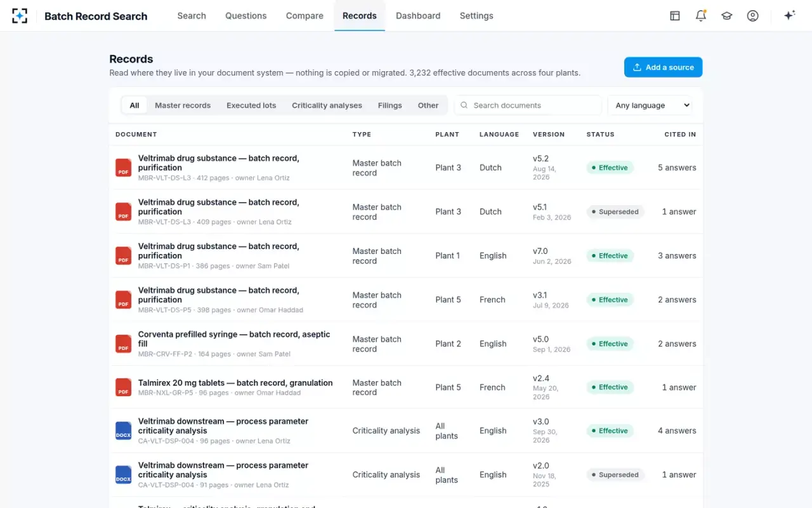
Task: Click the Add a source button
Action: click(663, 67)
